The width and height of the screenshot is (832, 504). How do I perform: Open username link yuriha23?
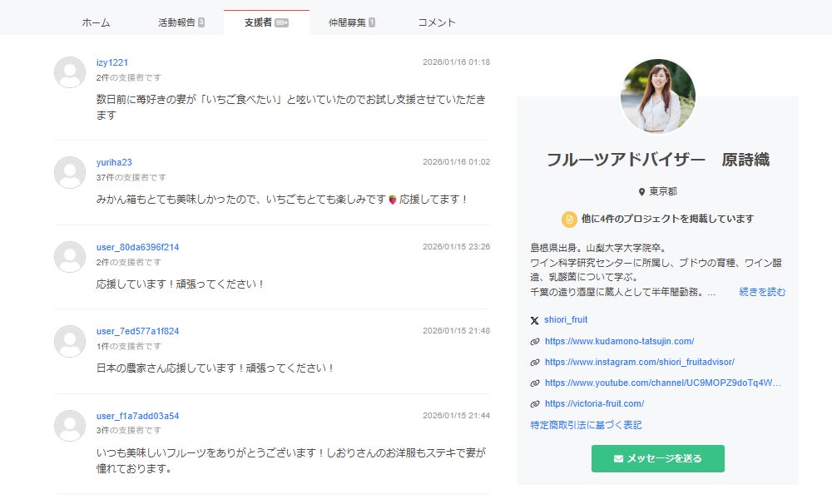[x=114, y=162]
